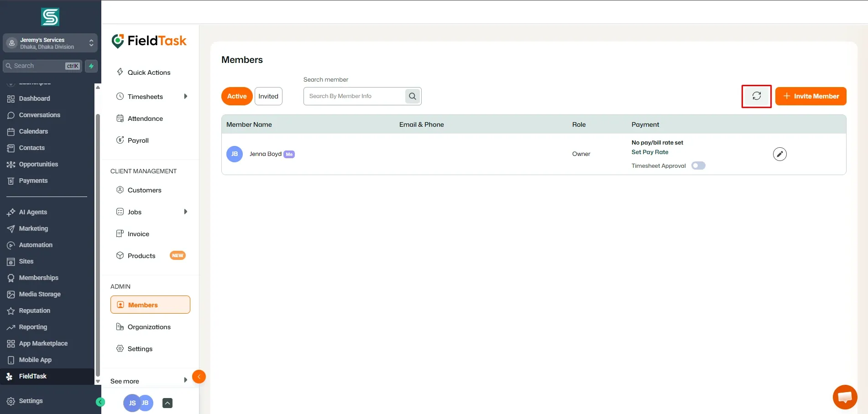This screenshot has width=868, height=414.
Task: Open Payments in the left sidebar
Action: [33, 181]
